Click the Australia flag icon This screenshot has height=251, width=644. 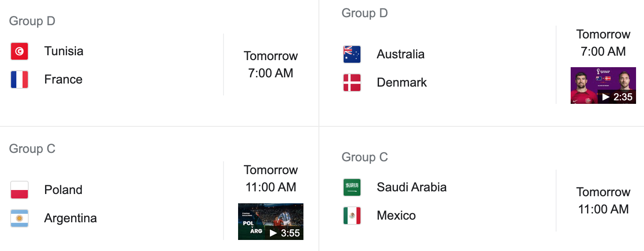coord(352,54)
